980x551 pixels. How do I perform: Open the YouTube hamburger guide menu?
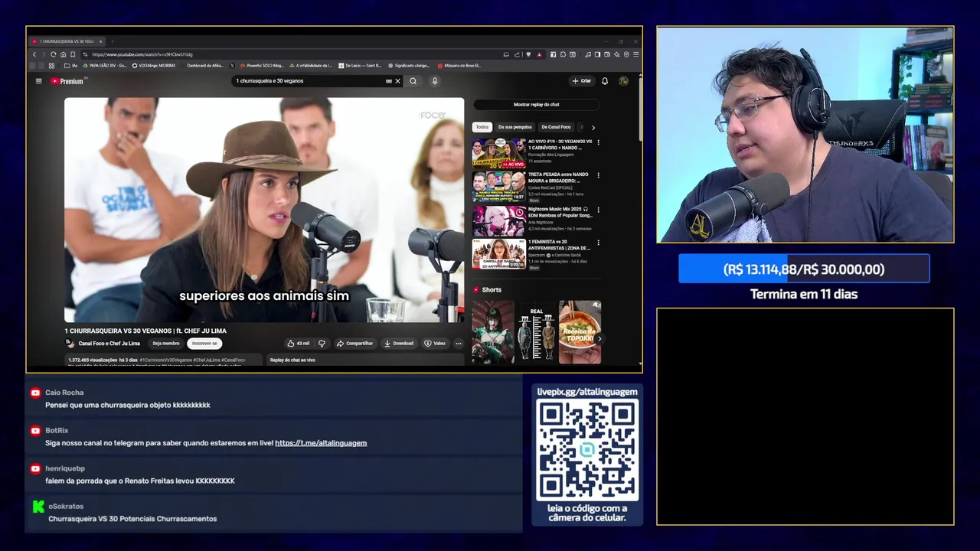[38, 81]
